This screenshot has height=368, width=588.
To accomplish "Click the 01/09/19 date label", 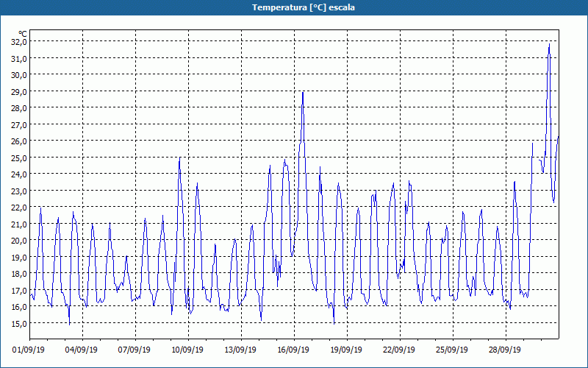I will point(29,350).
